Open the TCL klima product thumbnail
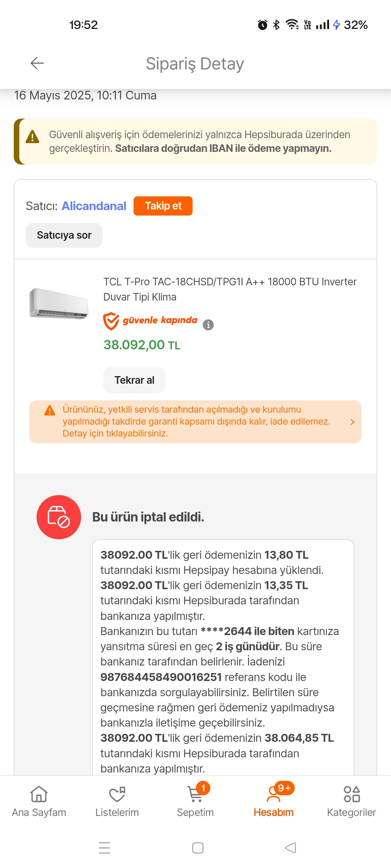Screen dimensions: 391x868 (x=59, y=303)
